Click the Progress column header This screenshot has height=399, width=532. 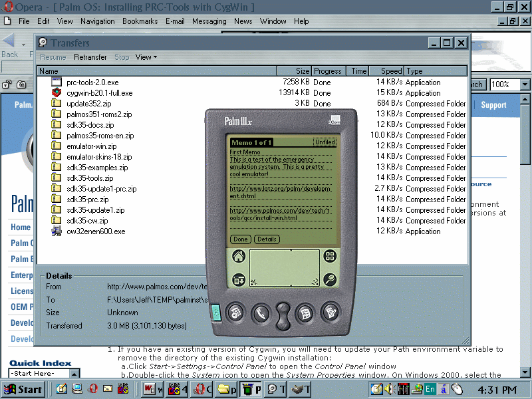point(329,71)
